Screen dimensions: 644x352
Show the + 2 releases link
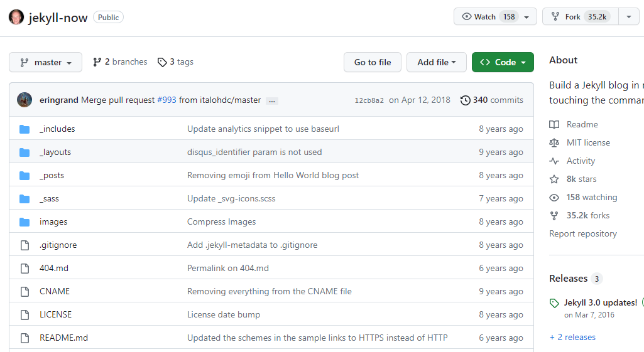coord(572,337)
